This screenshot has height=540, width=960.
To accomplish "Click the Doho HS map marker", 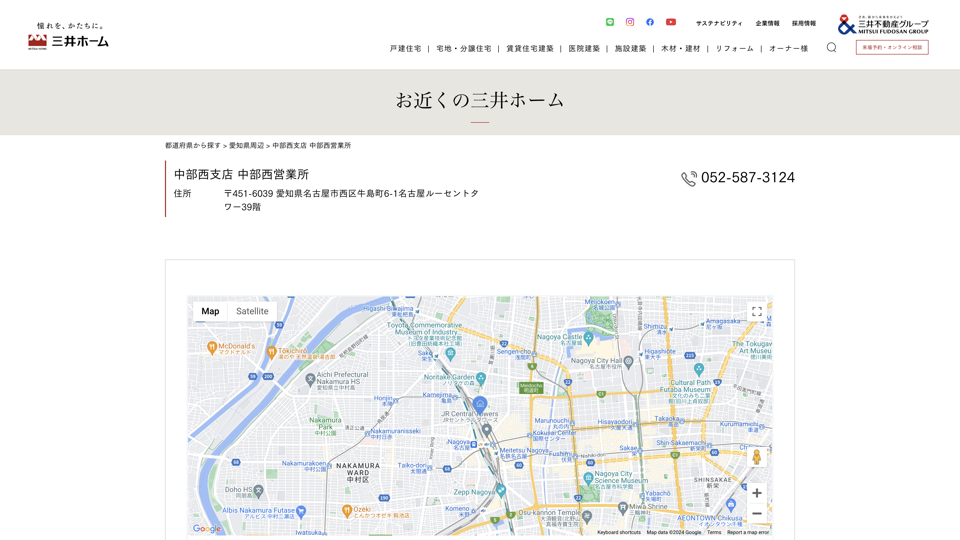I will pyautogui.click(x=258, y=490).
